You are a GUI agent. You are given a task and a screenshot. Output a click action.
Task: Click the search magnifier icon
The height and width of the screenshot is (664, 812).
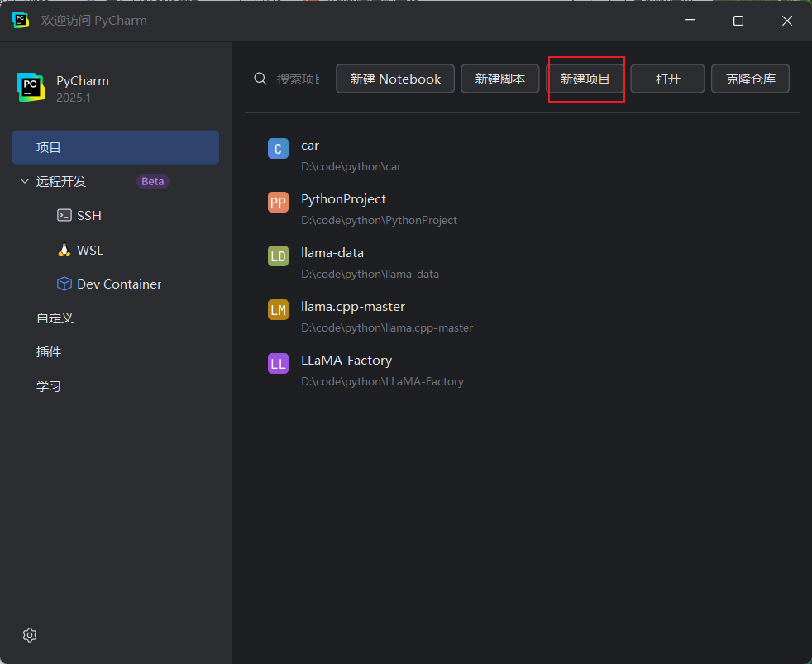260,79
